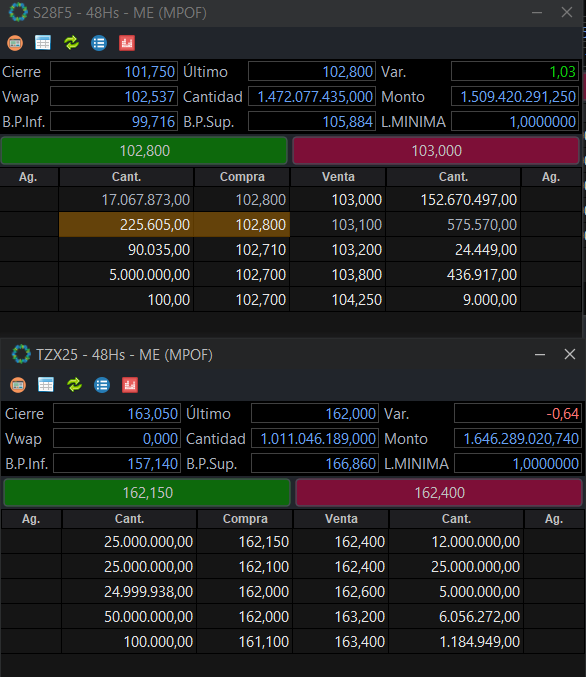Open the table grid icon in TZX25 window
The height and width of the screenshot is (677, 586).
tap(46, 385)
